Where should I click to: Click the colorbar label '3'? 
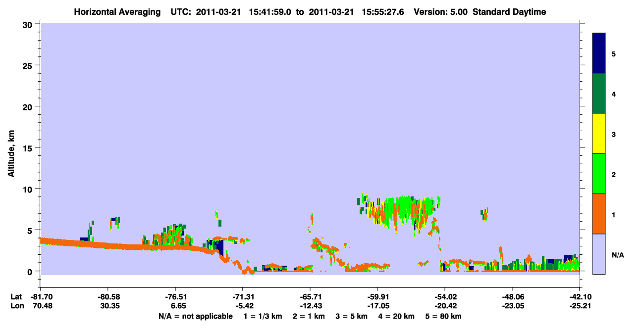(613, 134)
